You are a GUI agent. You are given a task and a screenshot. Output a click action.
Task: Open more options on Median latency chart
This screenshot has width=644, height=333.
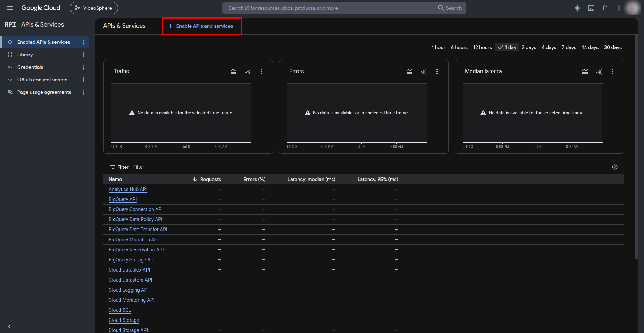613,72
